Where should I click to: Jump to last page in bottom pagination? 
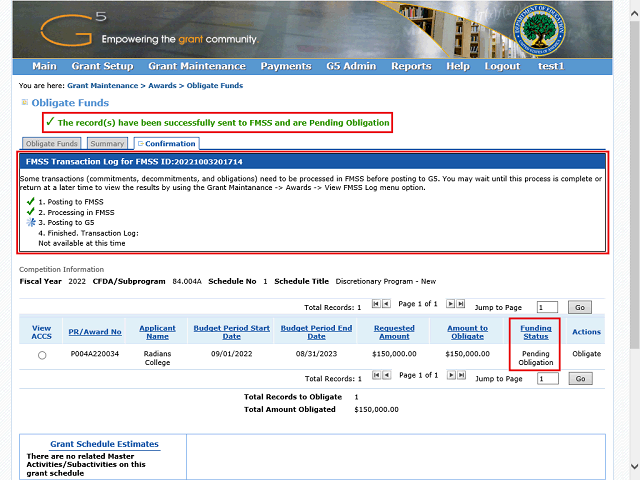click(x=461, y=375)
